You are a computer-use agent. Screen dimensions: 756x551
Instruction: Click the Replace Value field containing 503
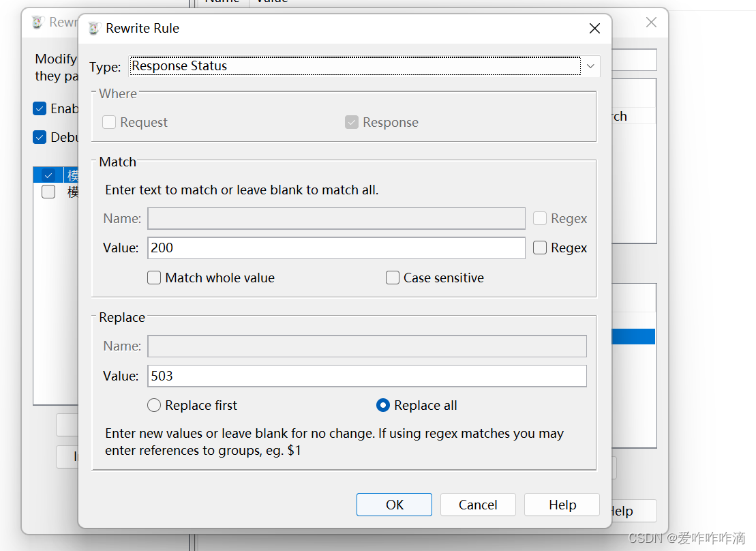tap(367, 376)
